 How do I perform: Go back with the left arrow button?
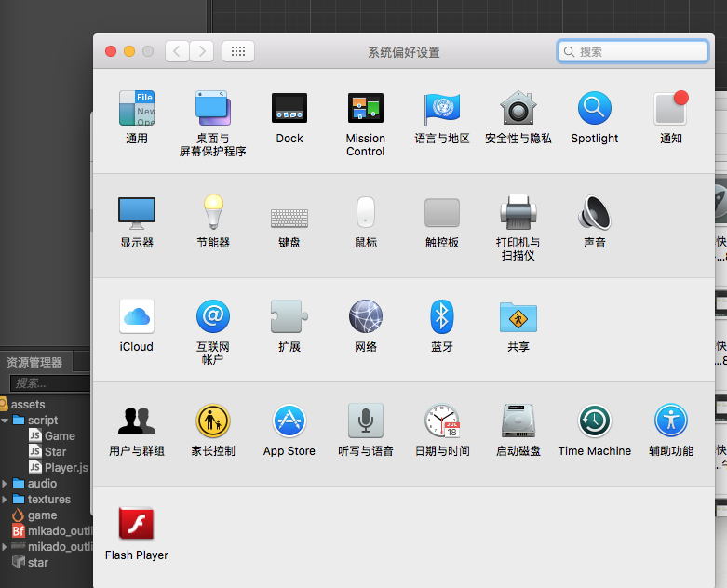177,51
